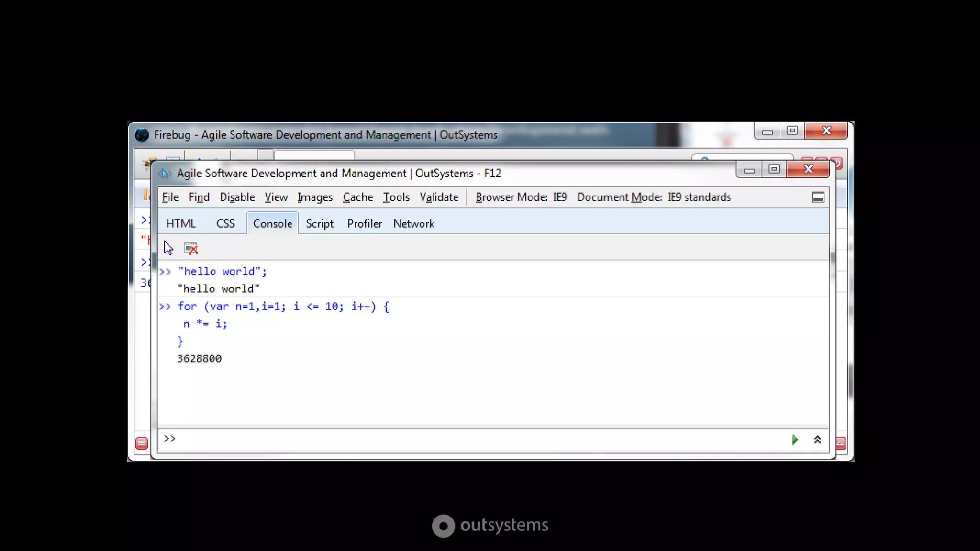Screen dimensions: 980x551
Task: Clear the console output icon
Action: tap(191, 248)
